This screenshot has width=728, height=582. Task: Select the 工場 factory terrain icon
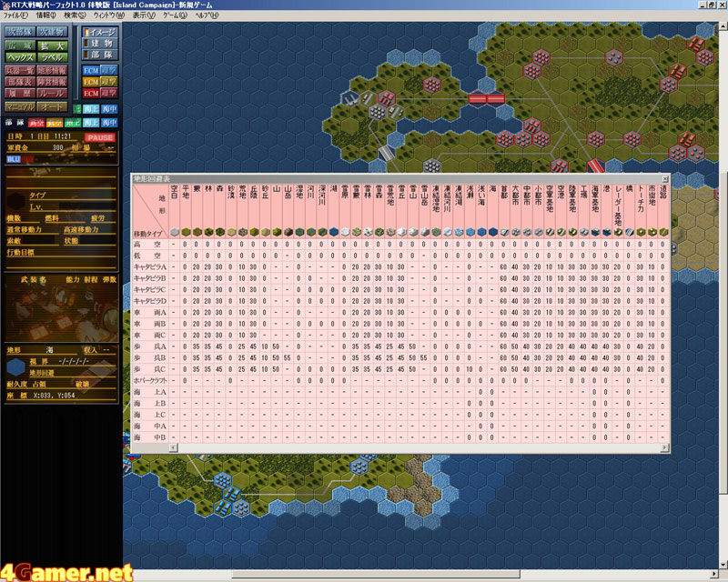(x=583, y=232)
